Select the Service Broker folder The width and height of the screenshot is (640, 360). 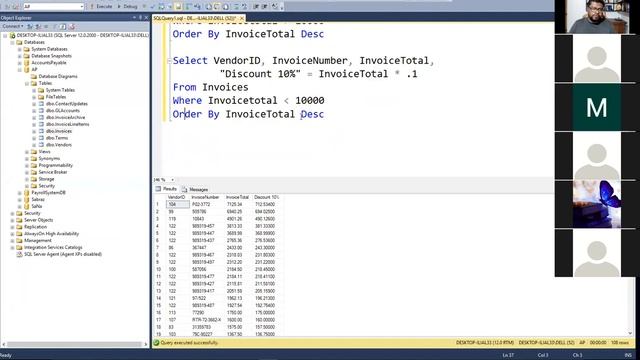53,172
